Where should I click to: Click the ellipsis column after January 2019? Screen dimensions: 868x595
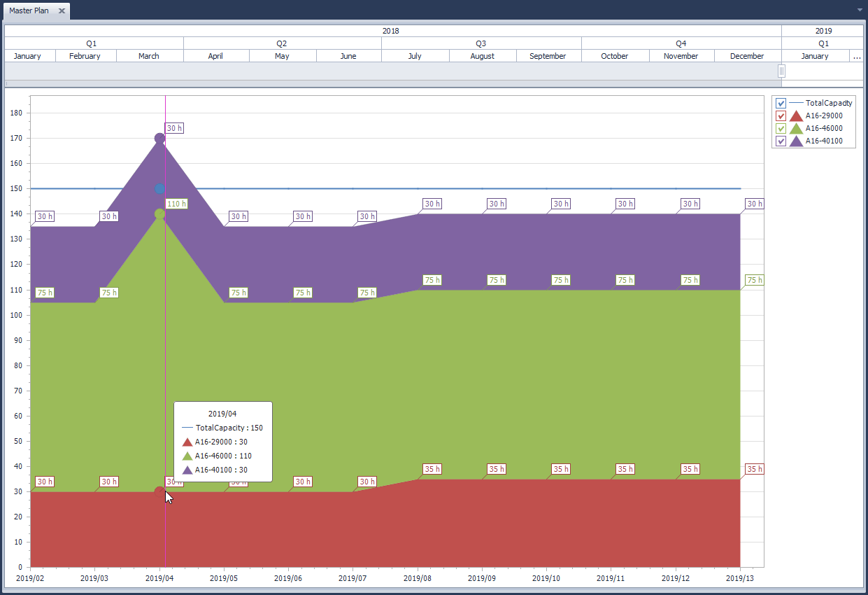tap(857, 56)
